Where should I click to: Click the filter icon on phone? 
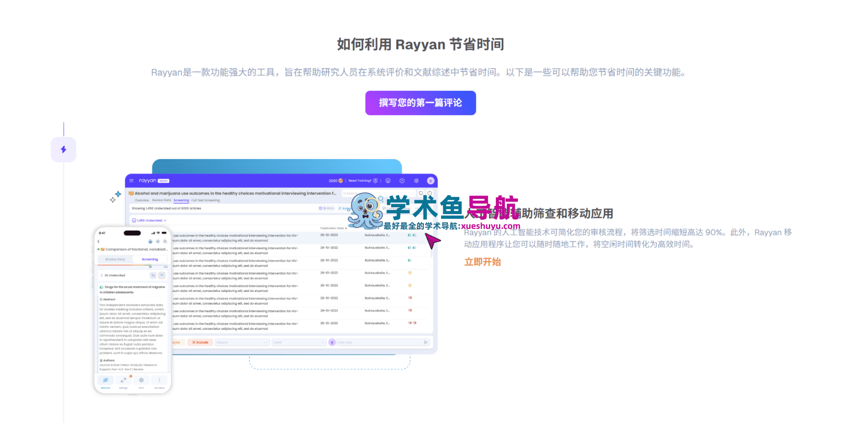tap(162, 275)
